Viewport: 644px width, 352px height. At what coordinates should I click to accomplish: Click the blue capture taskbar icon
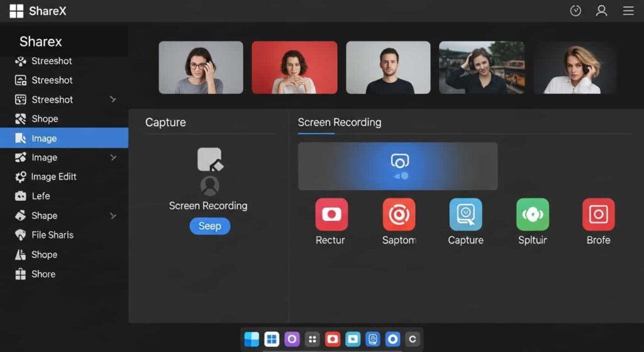coord(372,339)
